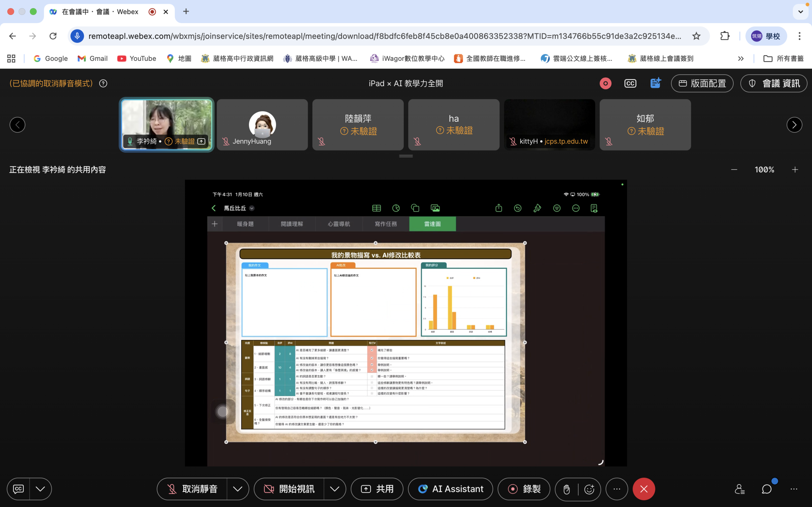Screen dimensions: 812x507
Task: Open the chat panel icon
Action: (767, 489)
